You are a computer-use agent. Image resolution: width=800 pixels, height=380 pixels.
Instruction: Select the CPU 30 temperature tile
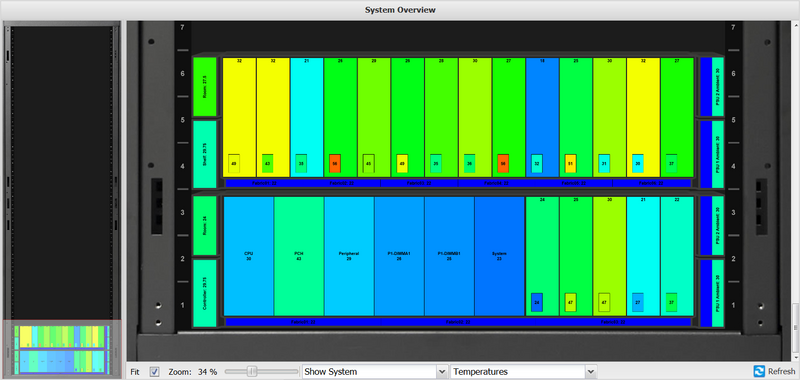tap(249, 256)
